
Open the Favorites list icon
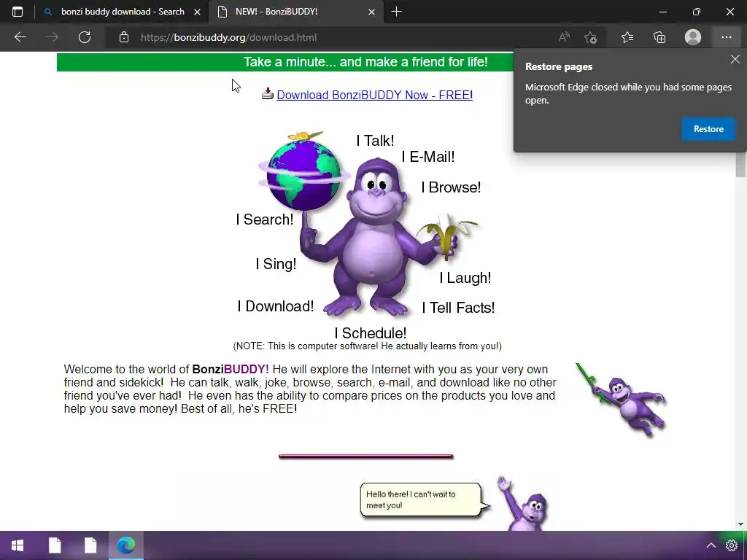[627, 37]
